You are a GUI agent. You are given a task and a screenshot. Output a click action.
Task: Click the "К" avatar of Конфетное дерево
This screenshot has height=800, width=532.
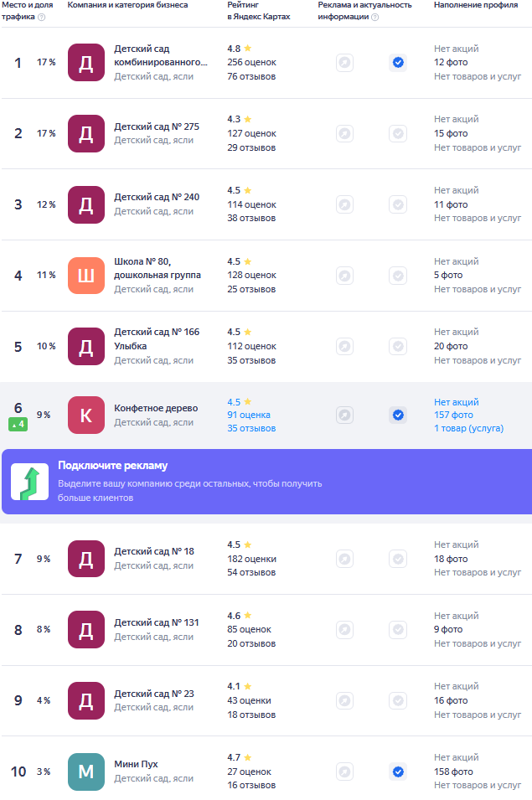86,415
